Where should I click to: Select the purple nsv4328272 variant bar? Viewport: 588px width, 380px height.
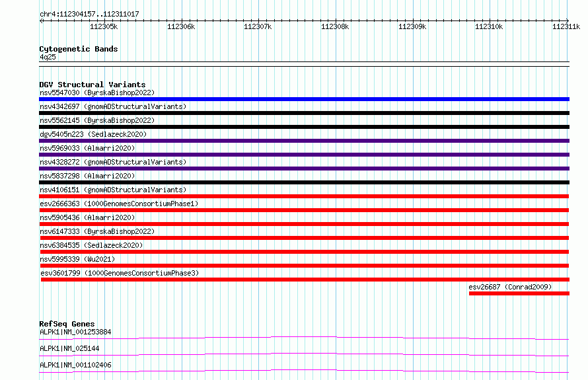[304, 169]
